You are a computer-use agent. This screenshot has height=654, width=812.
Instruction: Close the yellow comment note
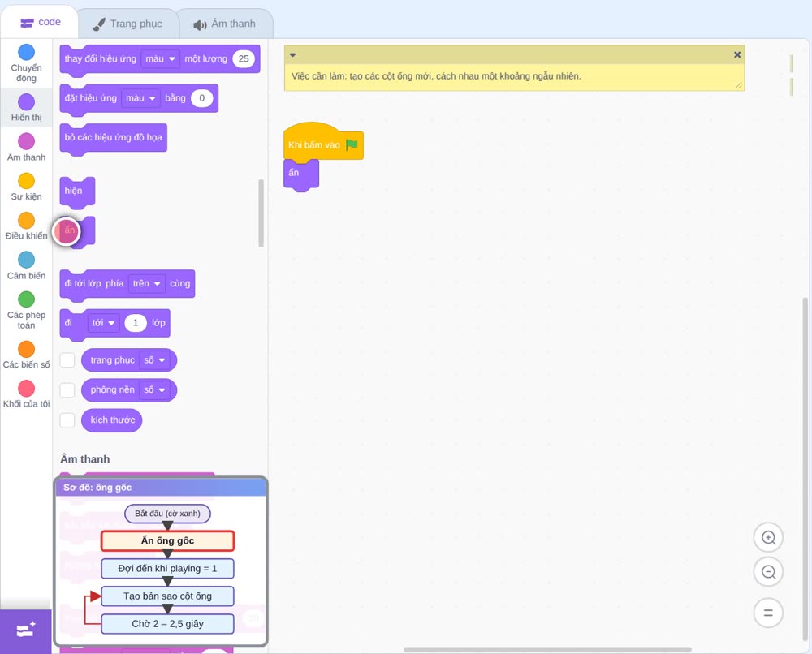(737, 55)
